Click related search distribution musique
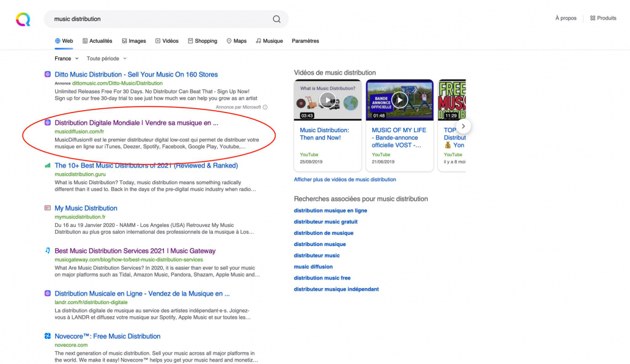 tap(320, 244)
